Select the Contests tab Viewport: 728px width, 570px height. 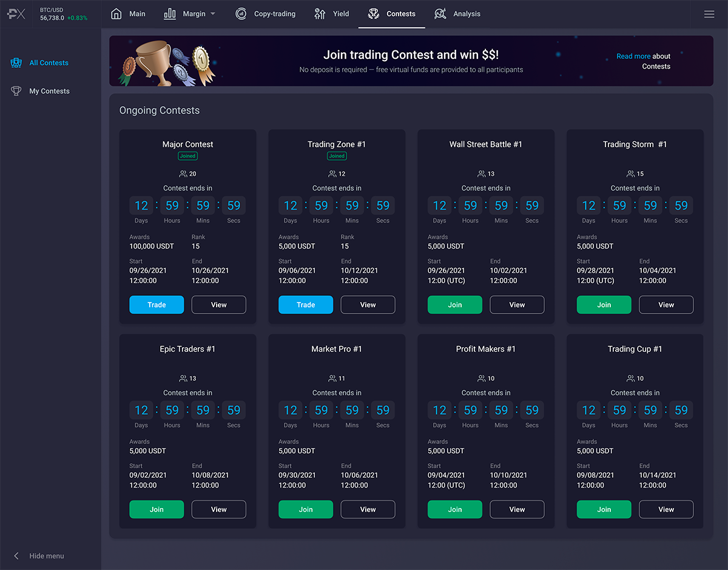point(392,14)
